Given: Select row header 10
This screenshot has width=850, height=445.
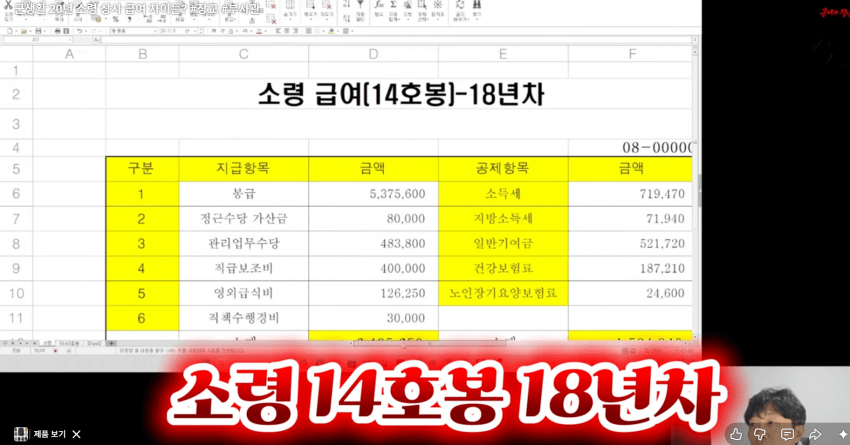Looking at the screenshot, I should (x=16, y=293).
